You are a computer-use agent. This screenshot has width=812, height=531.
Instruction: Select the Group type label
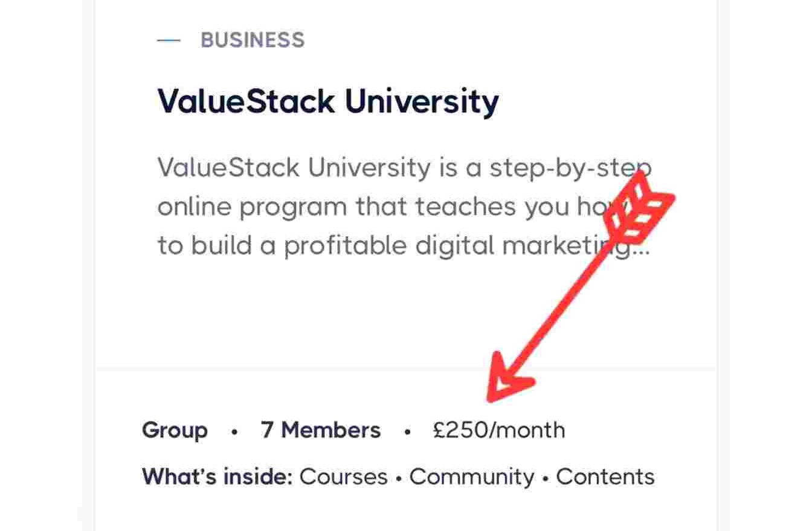coord(175,431)
